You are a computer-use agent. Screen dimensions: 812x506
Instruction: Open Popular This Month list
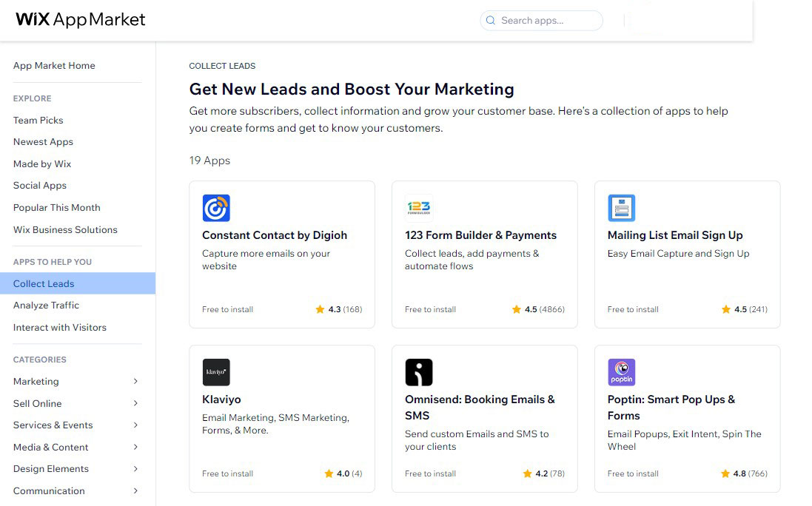pos(57,208)
